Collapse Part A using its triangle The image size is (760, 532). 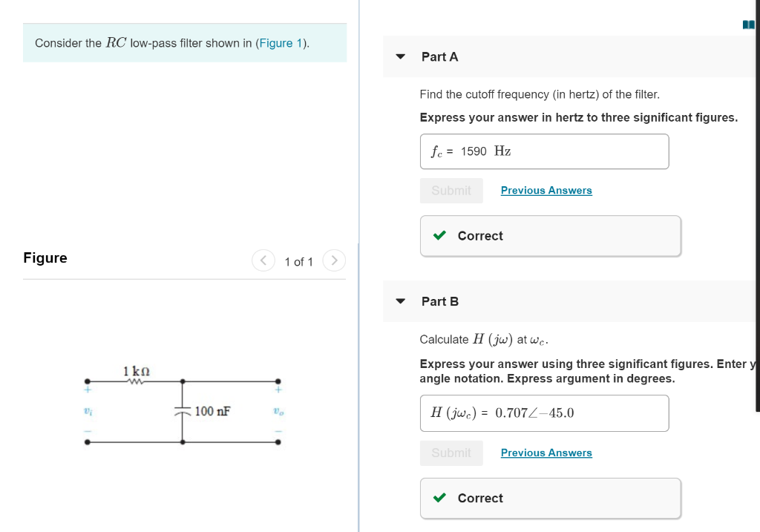point(400,56)
